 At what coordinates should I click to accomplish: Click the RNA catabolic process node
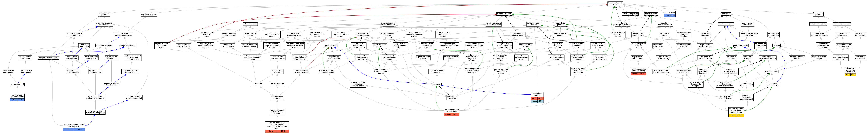256,84
